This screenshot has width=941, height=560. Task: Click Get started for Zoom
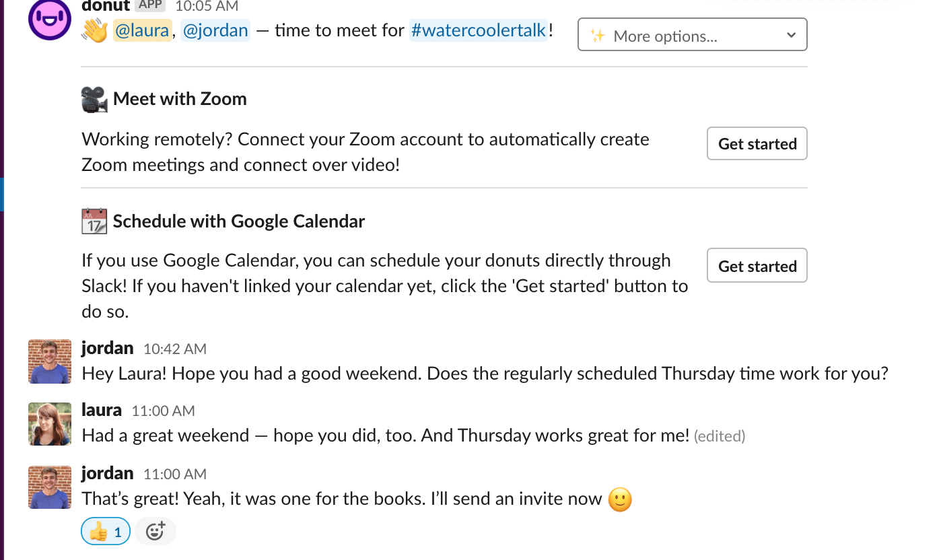tap(757, 143)
